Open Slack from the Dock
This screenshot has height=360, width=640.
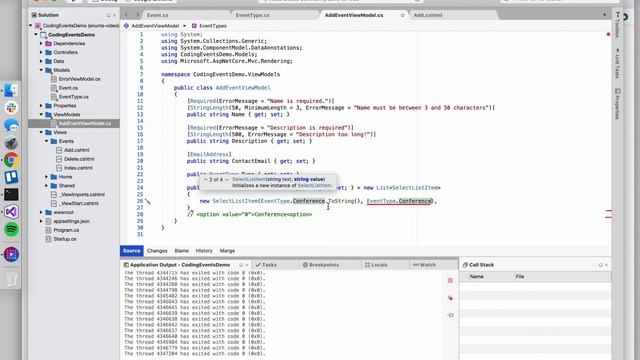point(11,107)
